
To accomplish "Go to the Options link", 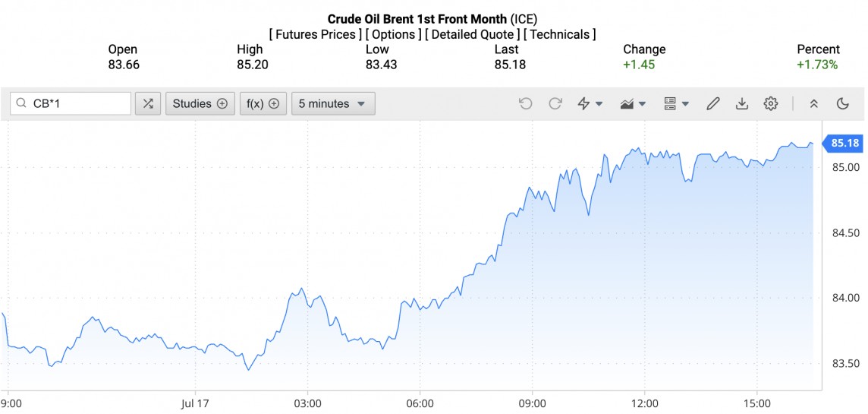I will click(x=392, y=34).
